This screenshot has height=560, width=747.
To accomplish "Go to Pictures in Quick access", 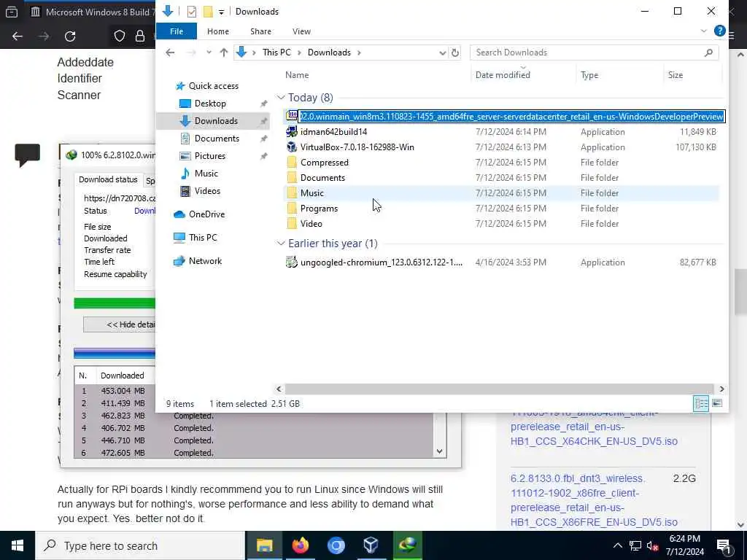I will (209, 156).
